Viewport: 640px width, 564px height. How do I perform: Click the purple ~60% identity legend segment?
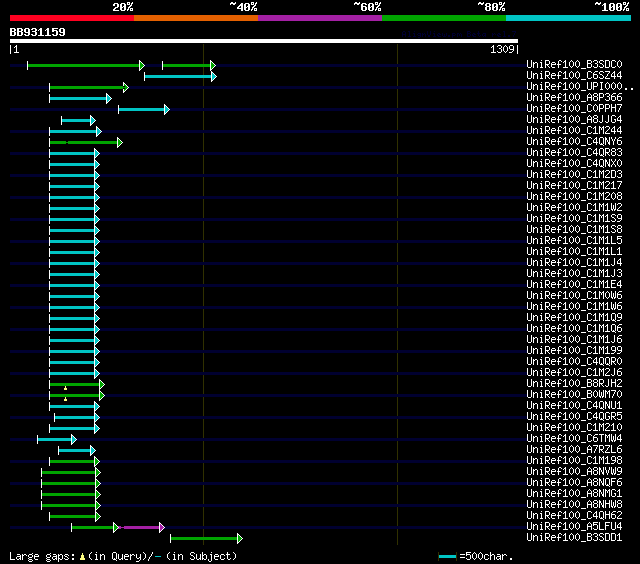pos(320,18)
